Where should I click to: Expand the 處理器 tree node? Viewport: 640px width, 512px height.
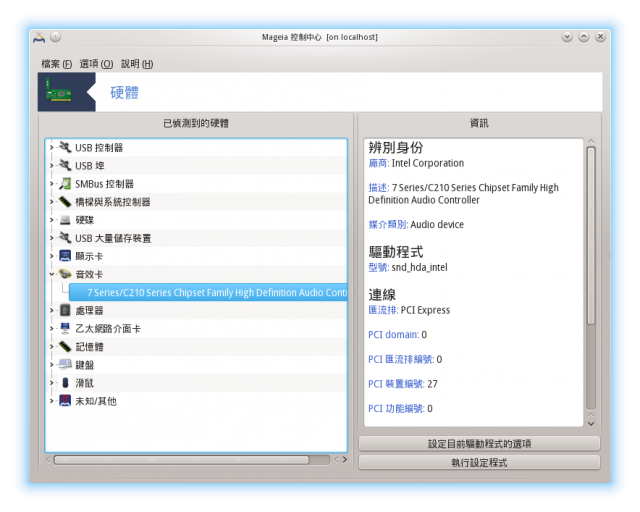51,310
